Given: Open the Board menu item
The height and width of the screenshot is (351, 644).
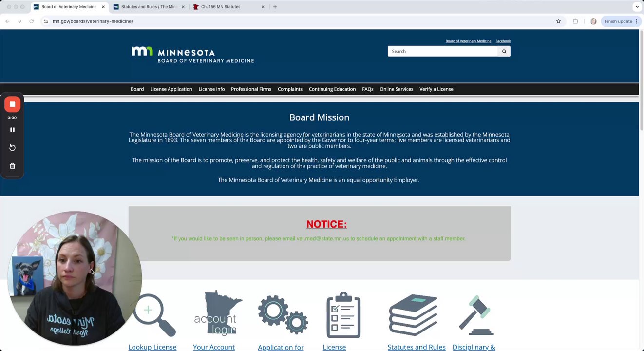Looking at the screenshot, I should [x=137, y=89].
